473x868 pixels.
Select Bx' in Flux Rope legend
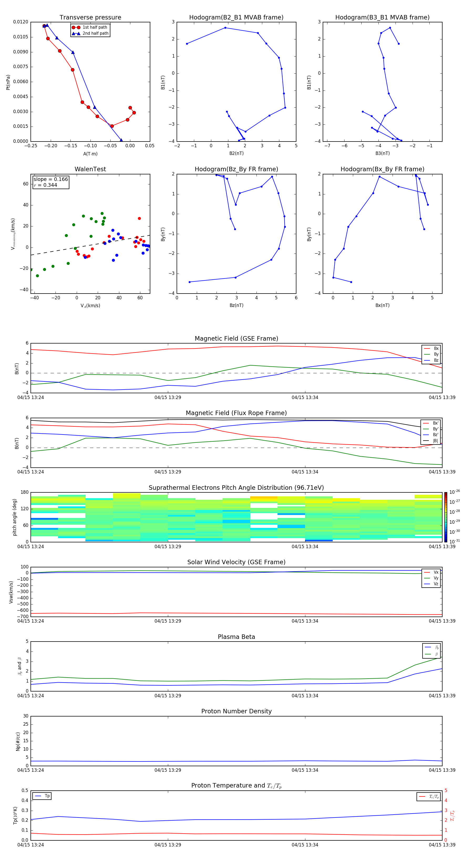click(x=431, y=423)
